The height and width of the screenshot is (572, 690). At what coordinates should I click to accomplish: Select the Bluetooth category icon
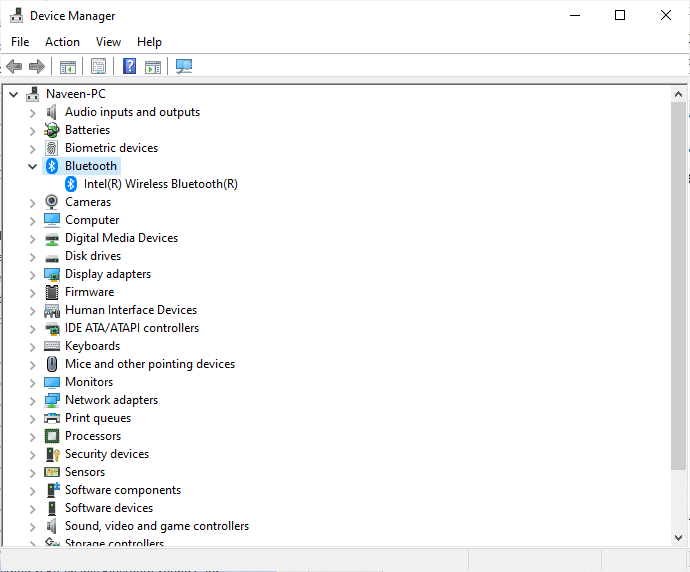(53, 166)
